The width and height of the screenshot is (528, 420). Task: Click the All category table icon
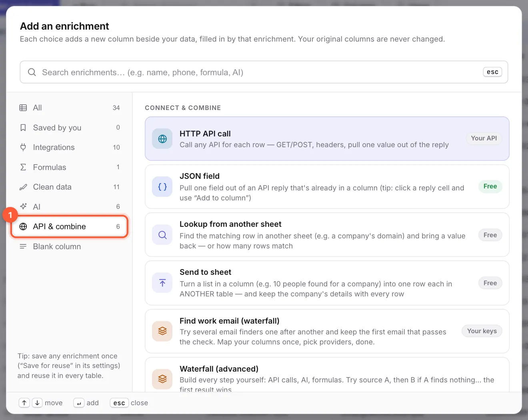point(23,108)
